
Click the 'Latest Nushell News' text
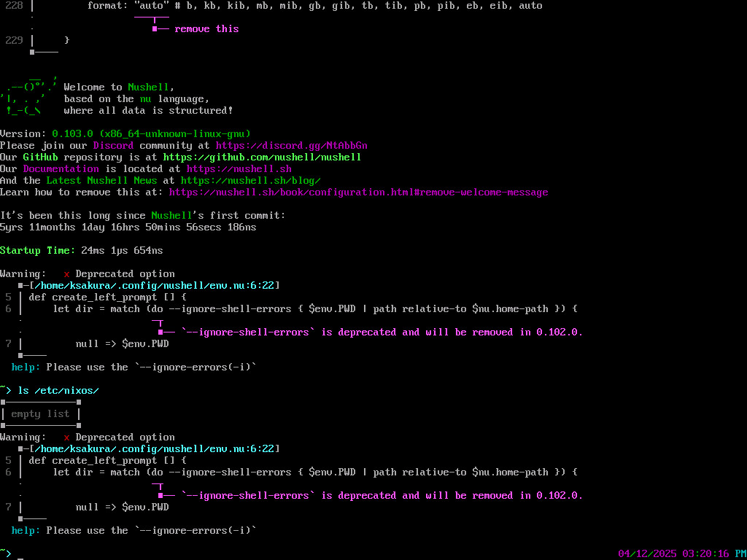point(101,181)
